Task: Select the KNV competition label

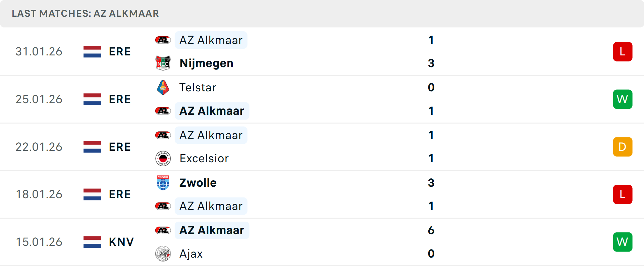Action: coord(121,241)
